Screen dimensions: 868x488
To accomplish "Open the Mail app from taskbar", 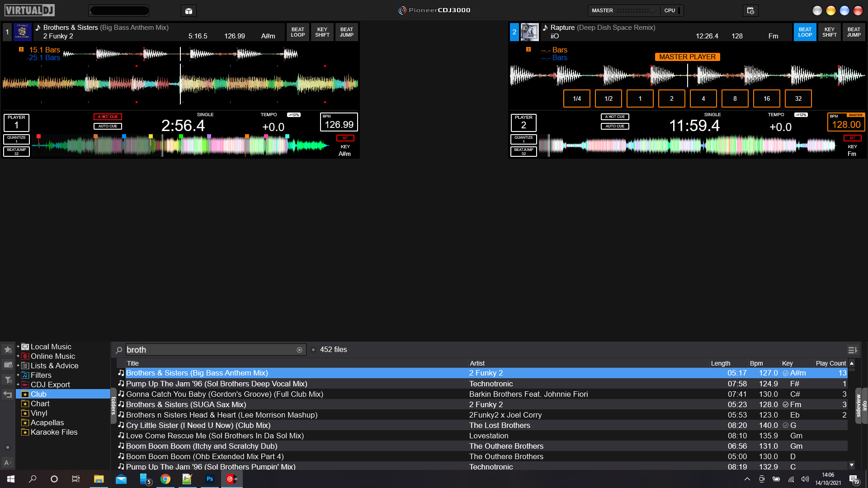I will tap(121, 479).
